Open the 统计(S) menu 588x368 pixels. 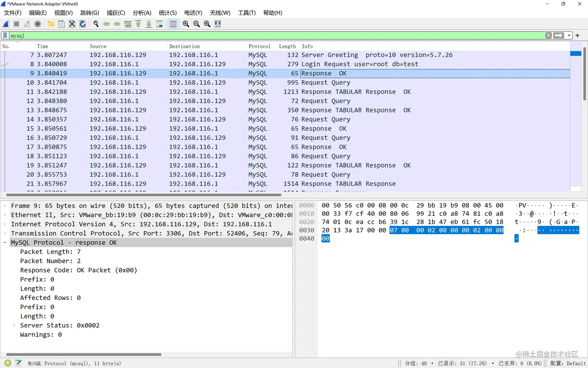[168, 13]
